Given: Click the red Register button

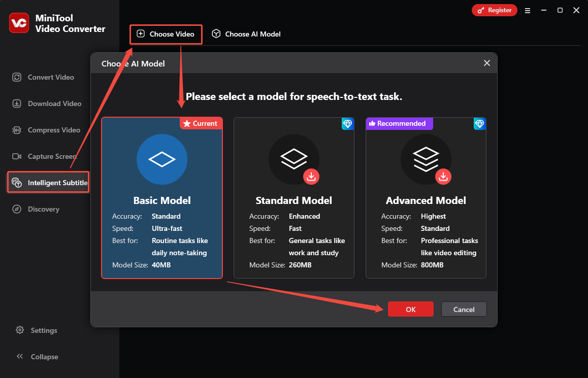Looking at the screenshot, I should point(494,10).
